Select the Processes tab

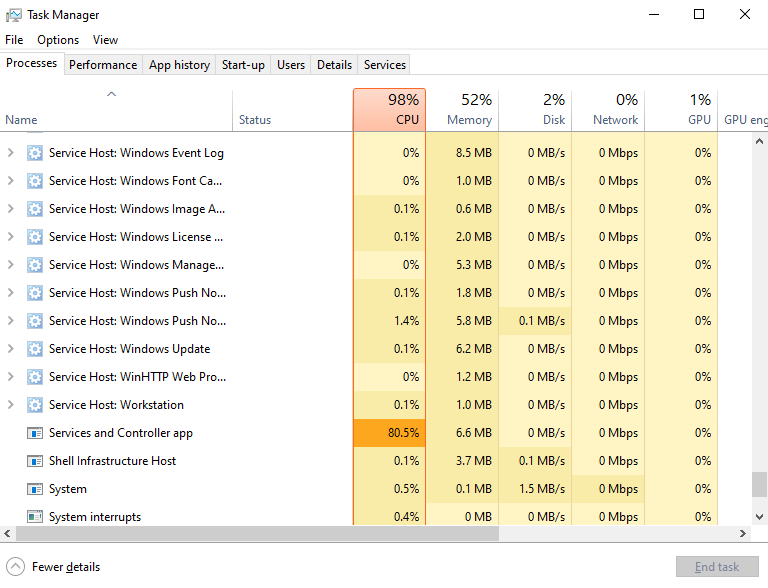click(x=32, y=63)
